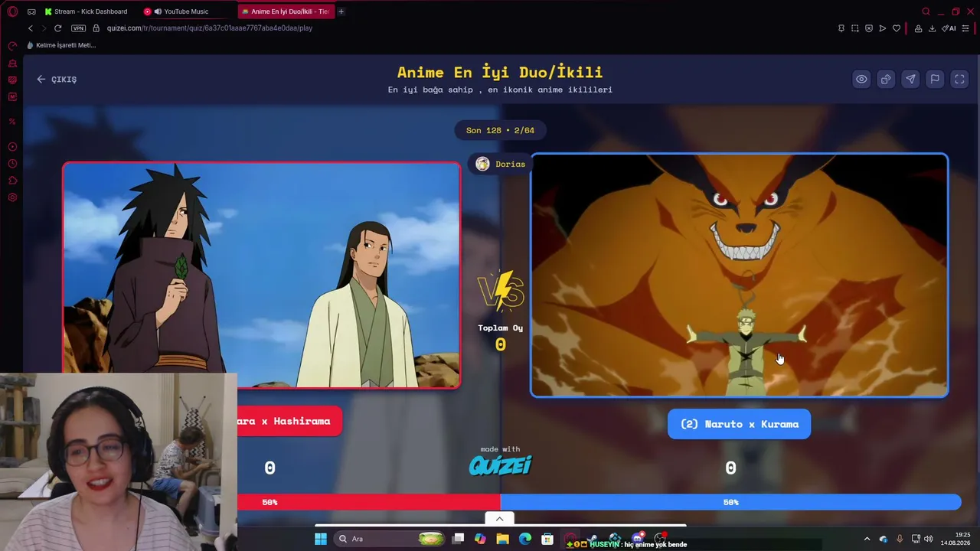Open the Opera sidebar refresh-arrow icon at top

(x=12, y=46)
